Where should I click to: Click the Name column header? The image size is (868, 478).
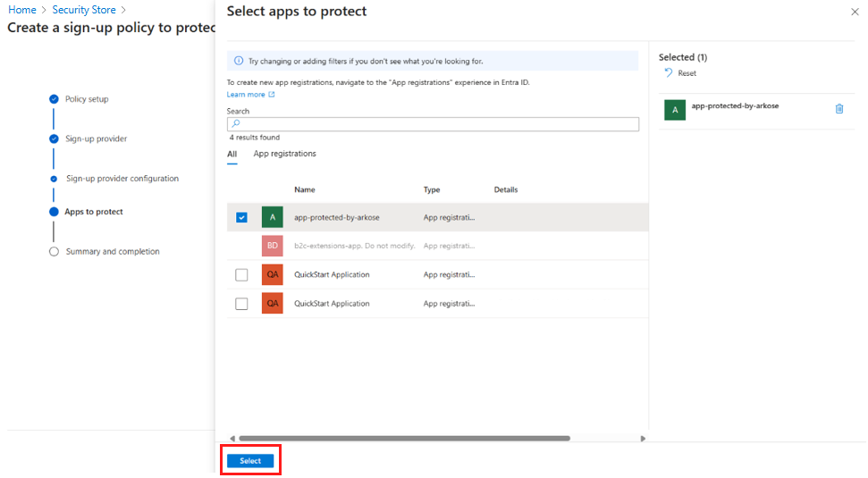305,189
